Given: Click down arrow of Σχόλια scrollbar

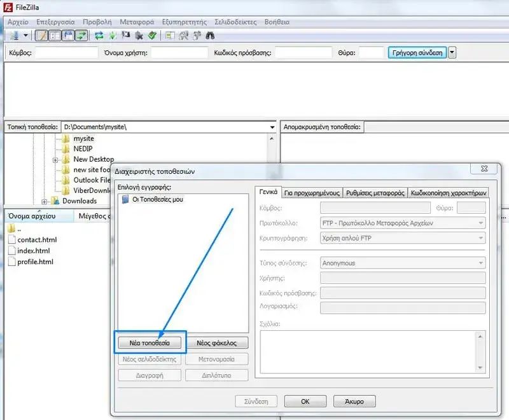Looking at the screenshot, I should (480, 368).
